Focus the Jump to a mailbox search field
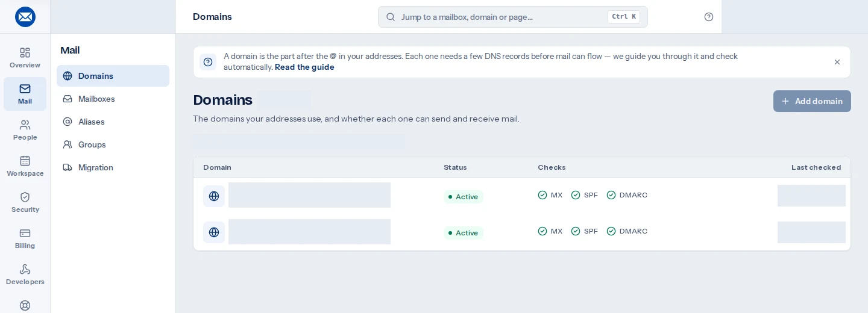The height and width of the screenshot is (313, 868). click(513, 17)
